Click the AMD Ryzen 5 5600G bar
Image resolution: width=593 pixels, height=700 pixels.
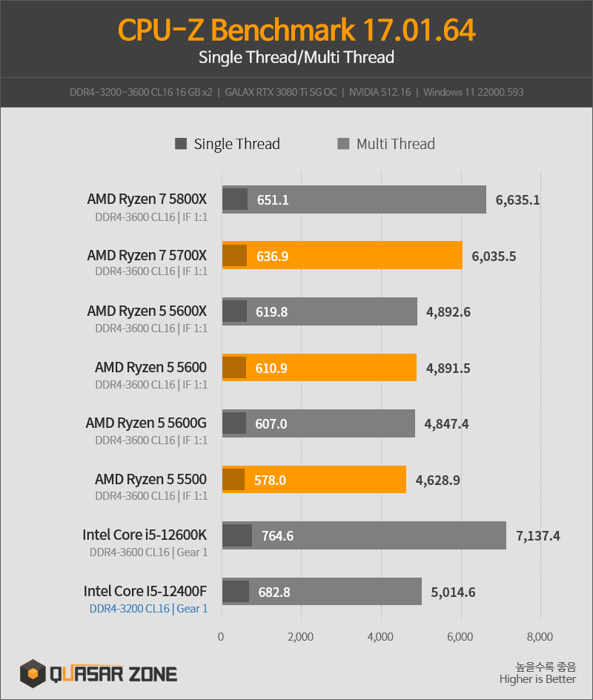(x=319, y=423)
